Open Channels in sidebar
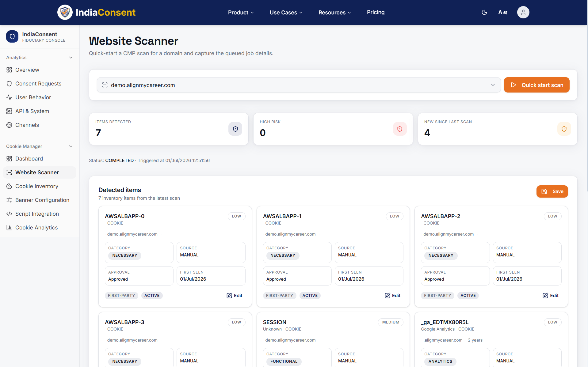Viewport: 588px width, 367px height. click(40, 125)
